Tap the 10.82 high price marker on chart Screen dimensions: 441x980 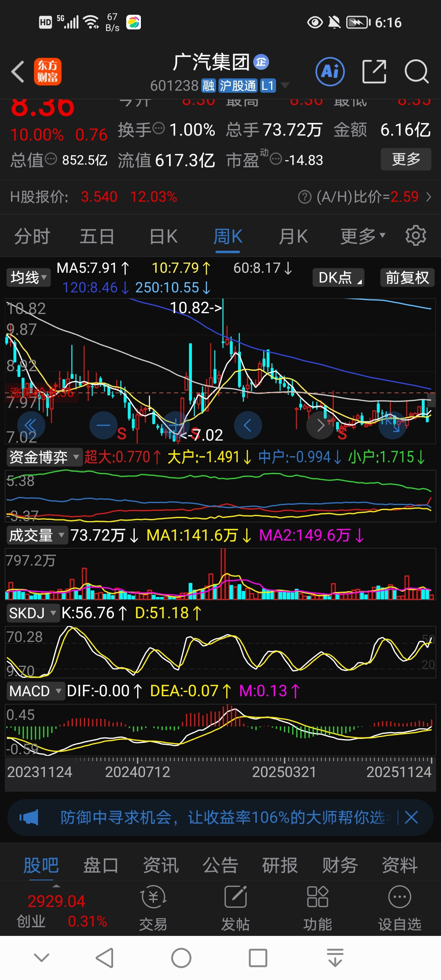[196, 307]
